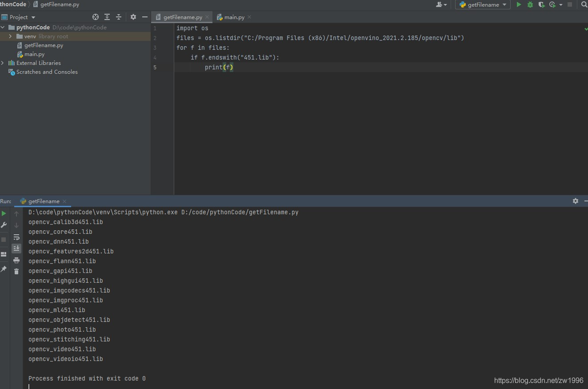
Task: Close the getFilename Run tab
Action: pos(64,201)
